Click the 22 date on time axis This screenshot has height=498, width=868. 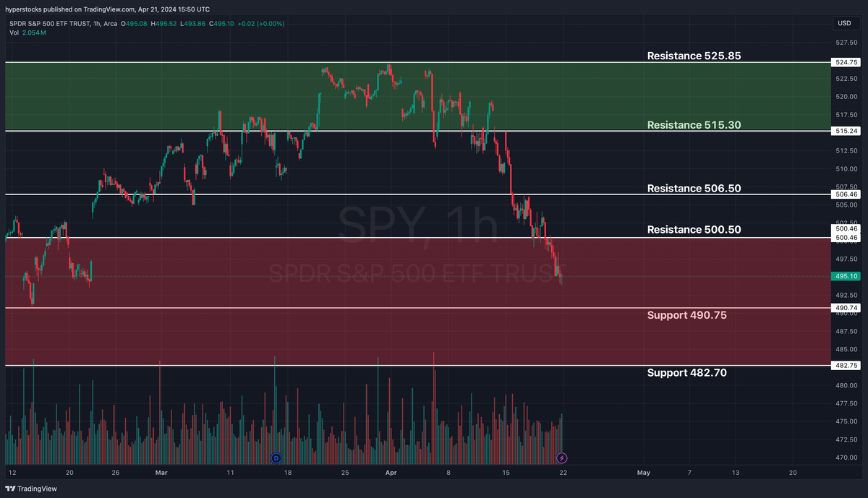click(563, 473)
